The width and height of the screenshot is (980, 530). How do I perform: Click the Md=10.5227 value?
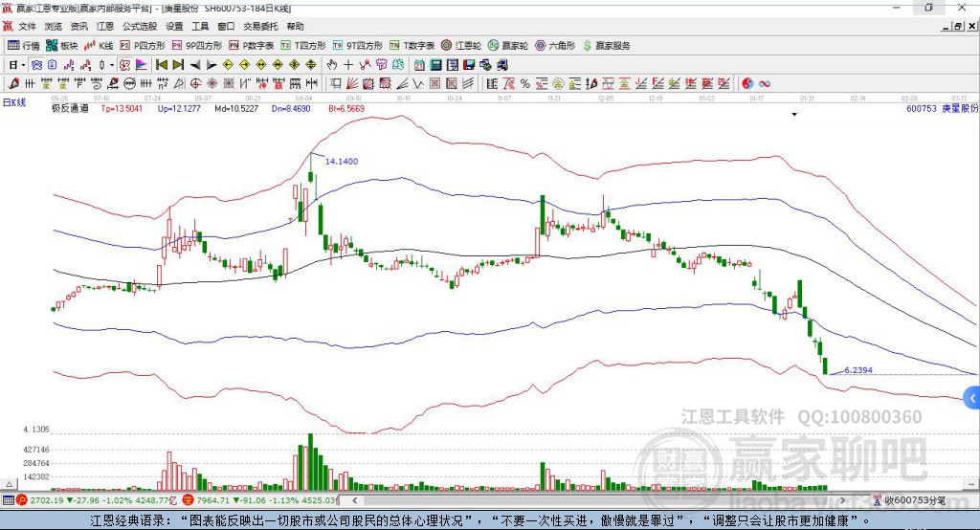(236, 108)
